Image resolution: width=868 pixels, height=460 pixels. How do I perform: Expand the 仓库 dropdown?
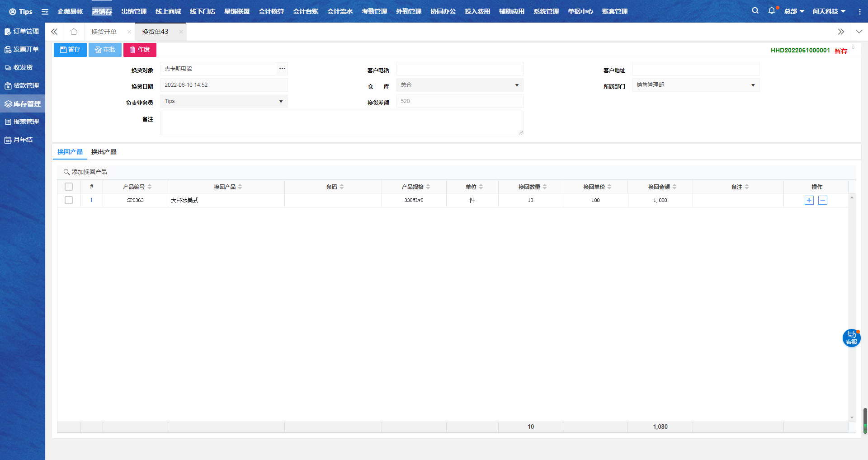point(517,85)
